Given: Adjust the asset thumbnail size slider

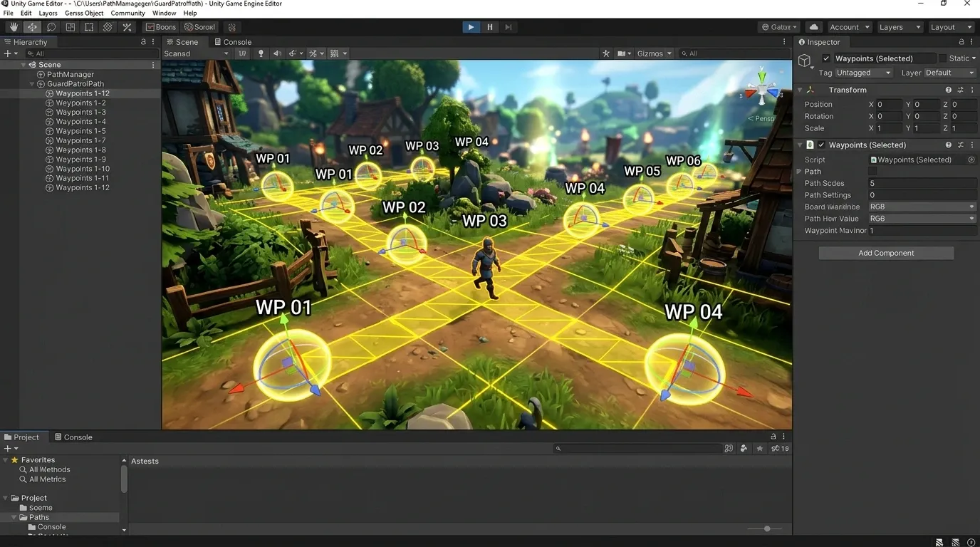Looking at the screenshot, I should pos(767,528).
